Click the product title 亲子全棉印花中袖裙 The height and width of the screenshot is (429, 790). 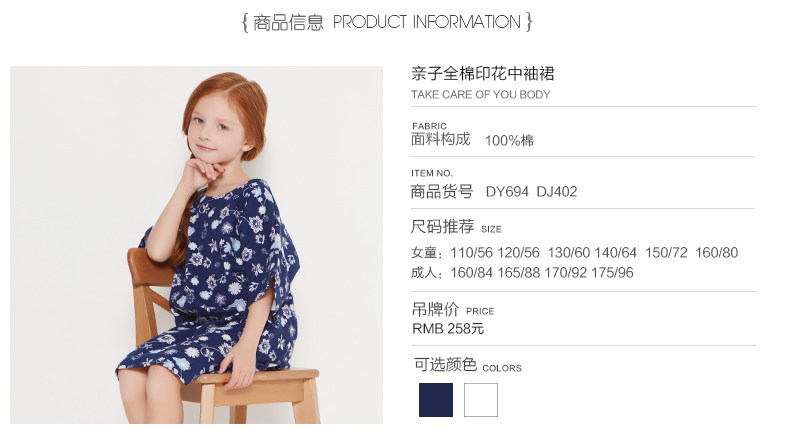tap(483, 74)
